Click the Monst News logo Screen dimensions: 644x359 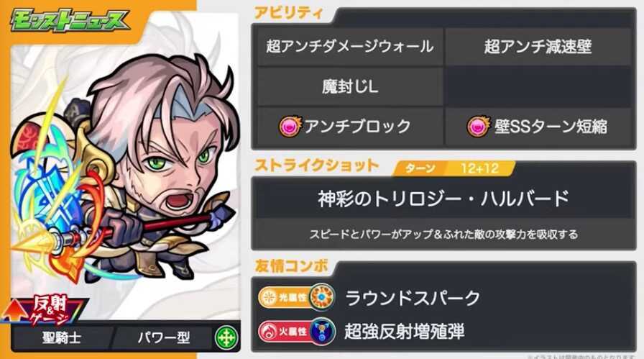69,21
